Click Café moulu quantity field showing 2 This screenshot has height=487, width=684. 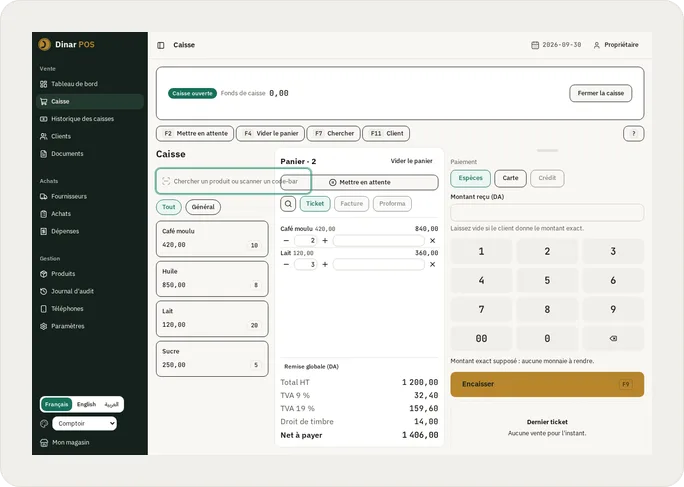click(x=305, y=240)
